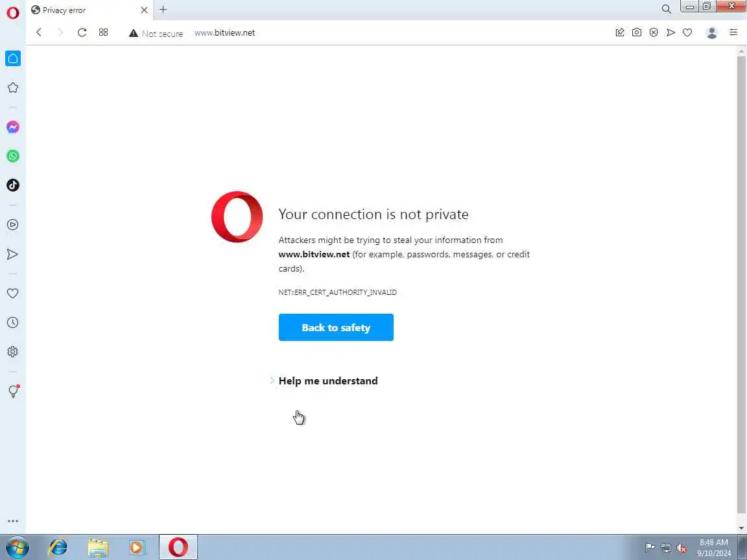Open a new tab with plus button
Screen dimensions: 747x560
163,10
